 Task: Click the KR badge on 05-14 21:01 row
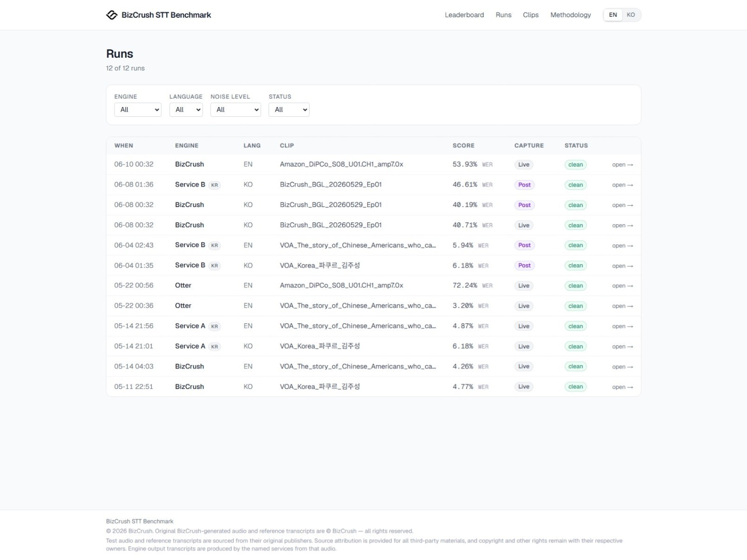pos(215,347)
